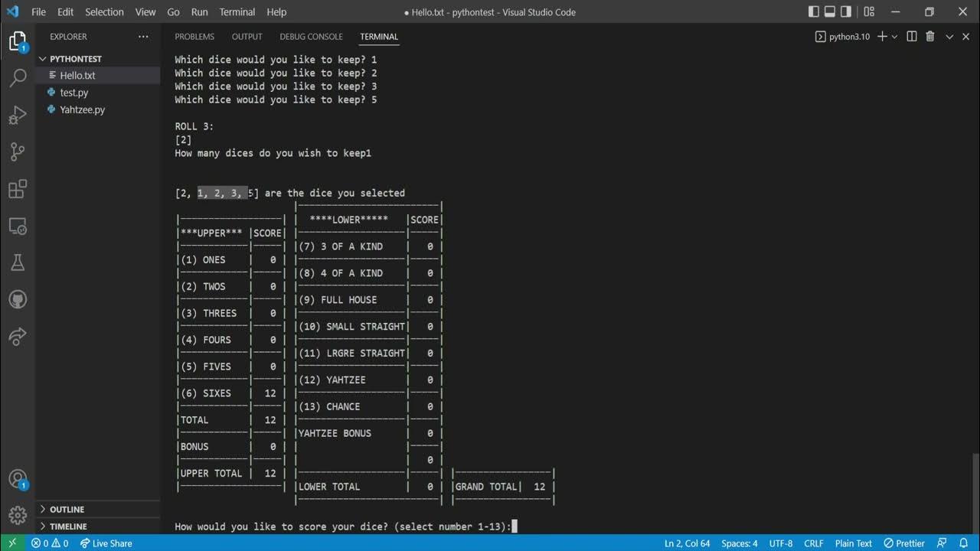This screenshot has width=980, height=551.
Task: Open test.py in the explorer
Action: coord(98,93)
